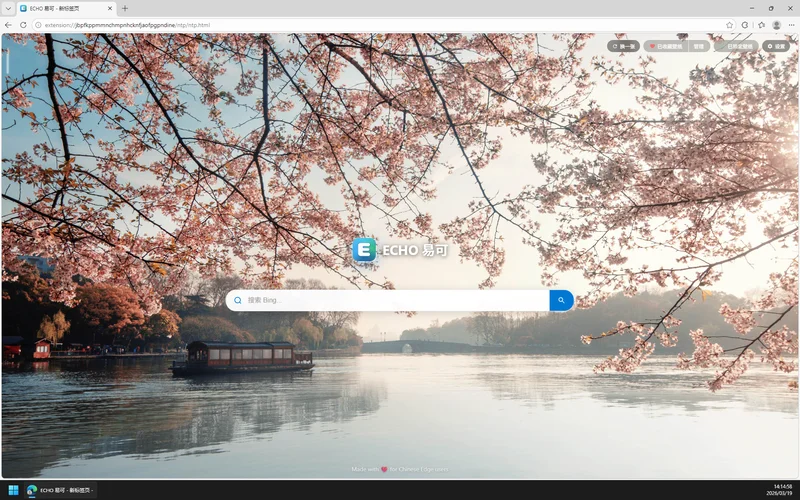The width and height of the screenshot is (800, 500).
Task: Click the magnifier icon inside the search box
Action: (x=238, y=300)
